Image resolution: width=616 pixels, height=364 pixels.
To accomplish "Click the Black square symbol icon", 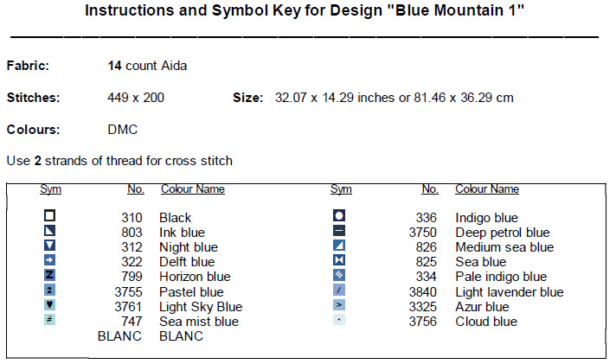I will (50, 216).
